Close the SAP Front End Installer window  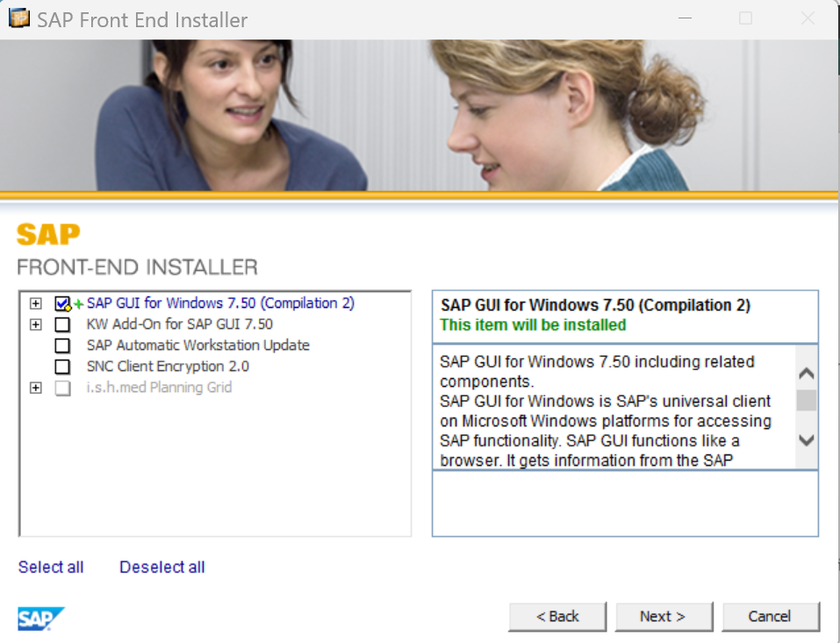808,18
